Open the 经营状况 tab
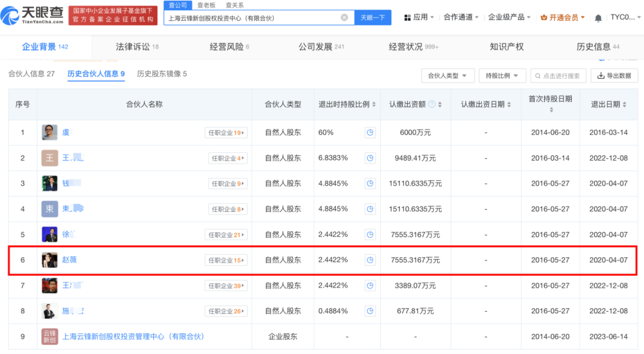644x354 pixels. click(414, 47)
